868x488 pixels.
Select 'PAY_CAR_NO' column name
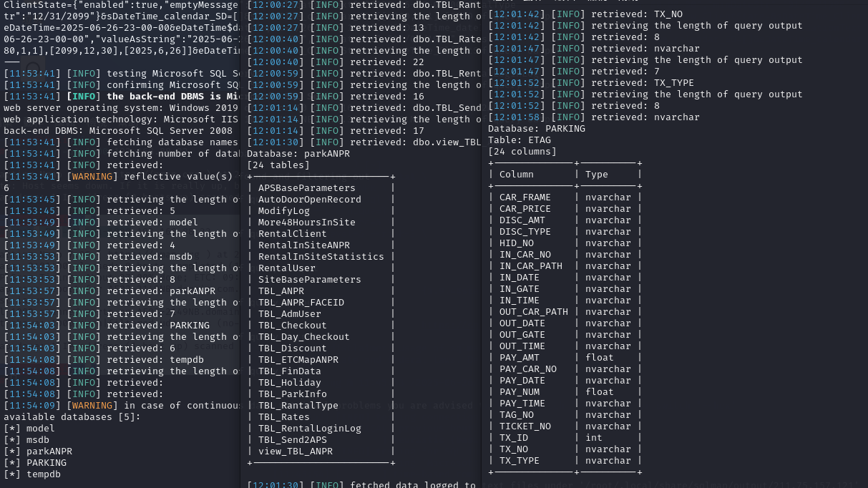pos(528,369)
